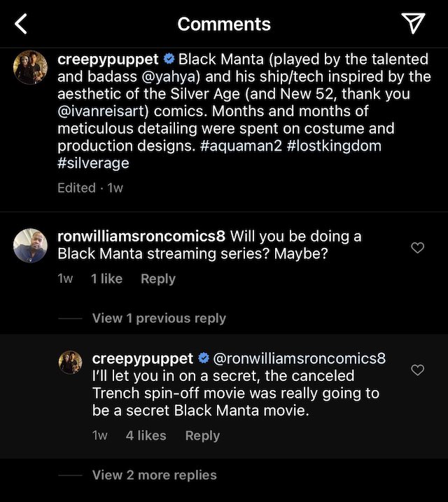The image size is (448, 502).
Task: View the 1 like count on comment
Action: [x=107, y=279]
